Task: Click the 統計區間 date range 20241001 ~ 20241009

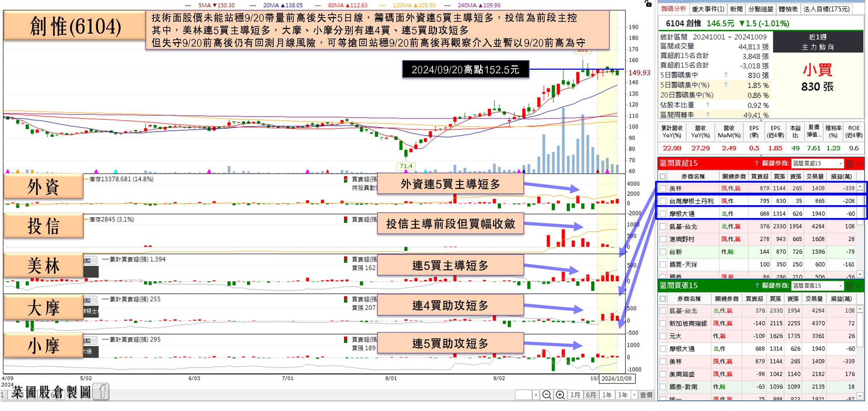Action: pyautogui.click(x=730, y=37)
